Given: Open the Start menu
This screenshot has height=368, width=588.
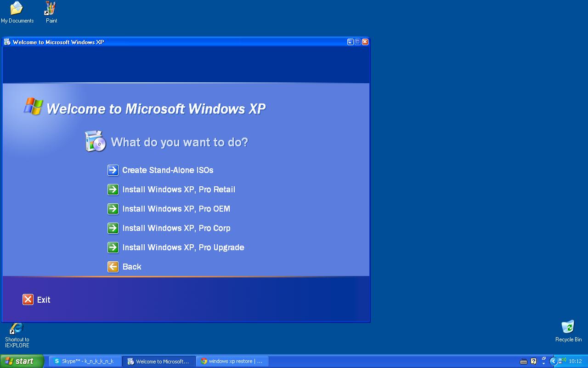Looking at the screenshot, I should pos(22,361).
